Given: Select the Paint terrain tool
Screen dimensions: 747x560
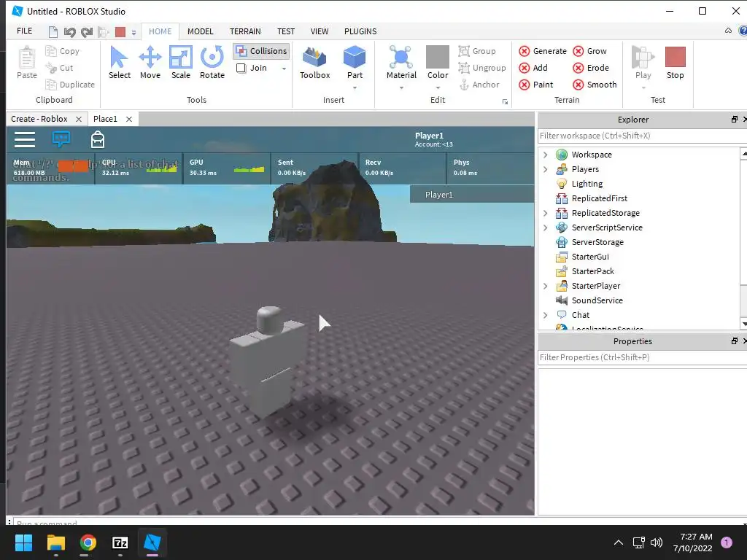Looking at the screenshot, I should click(536, 85).
